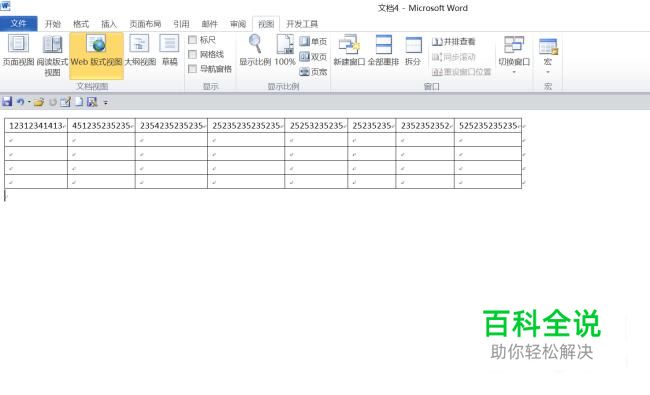This screenshot has width=650, height=395.
Task: Click table cell containing 12312341413
Action: (x=36, y=126)
